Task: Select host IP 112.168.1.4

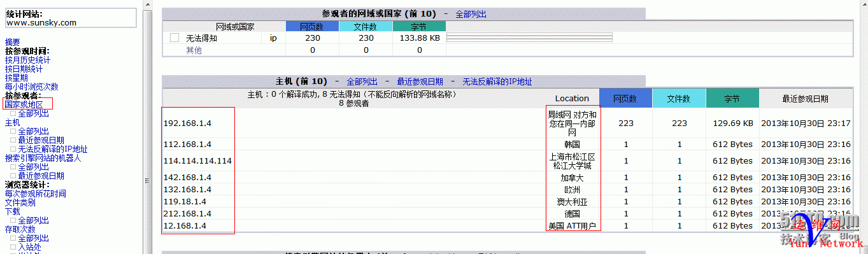Action: point(187,145)
